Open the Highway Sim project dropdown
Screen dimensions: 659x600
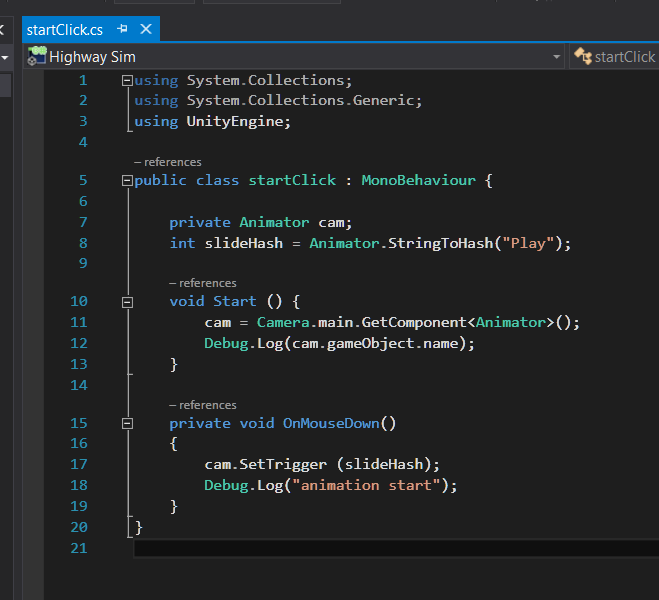point(556,57)
